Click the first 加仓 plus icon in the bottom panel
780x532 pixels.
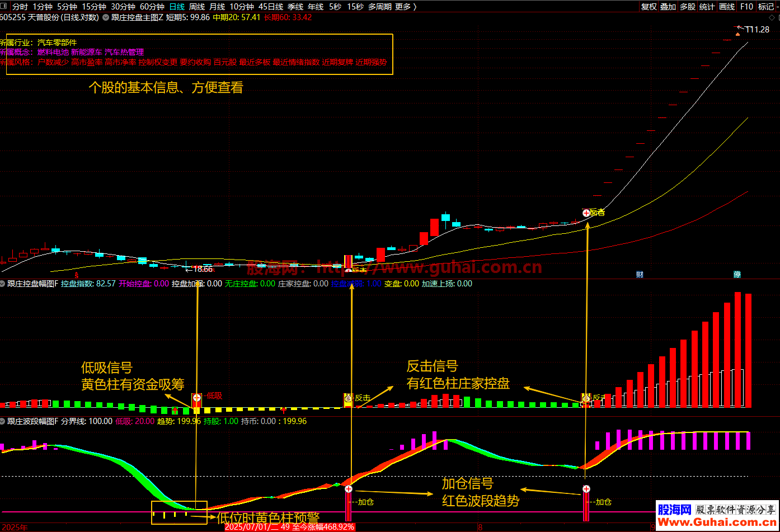point(349,489)
